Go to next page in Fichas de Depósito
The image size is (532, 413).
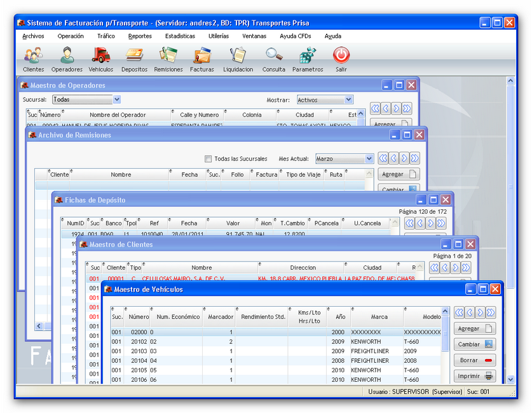[x=430, y=223]
